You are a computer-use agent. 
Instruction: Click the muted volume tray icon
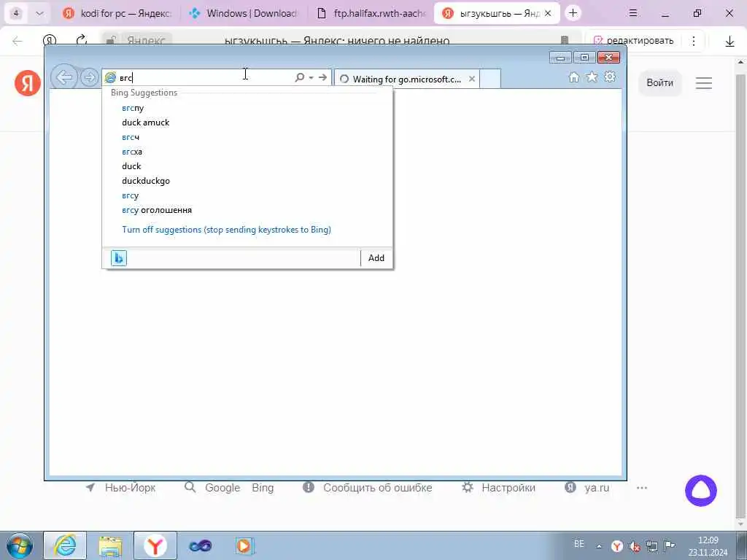[x=634, y=546]
